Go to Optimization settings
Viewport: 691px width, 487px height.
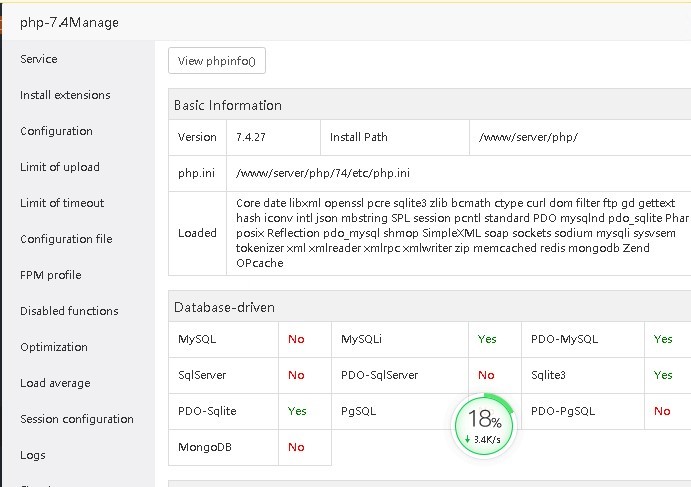pos(54,347)
